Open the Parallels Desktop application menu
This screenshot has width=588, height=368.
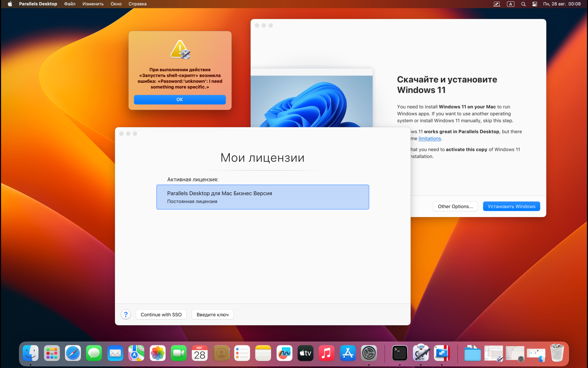tap(38, 4)
